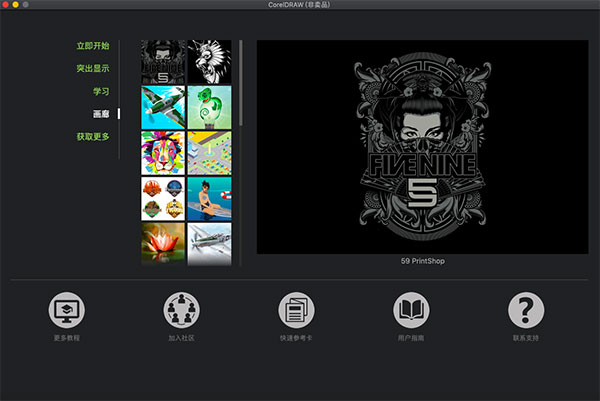Viewport: 600px width, 401px height.
Task: Switch to the 突出显示 tab
Action: 93,68
